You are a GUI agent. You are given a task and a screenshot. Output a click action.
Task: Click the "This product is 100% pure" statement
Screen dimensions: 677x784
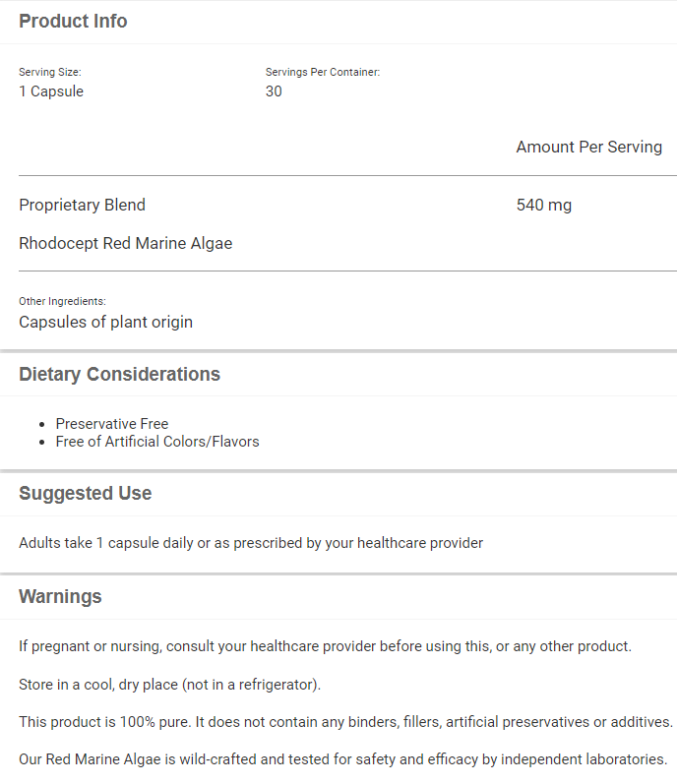click(x=345, y=722)
